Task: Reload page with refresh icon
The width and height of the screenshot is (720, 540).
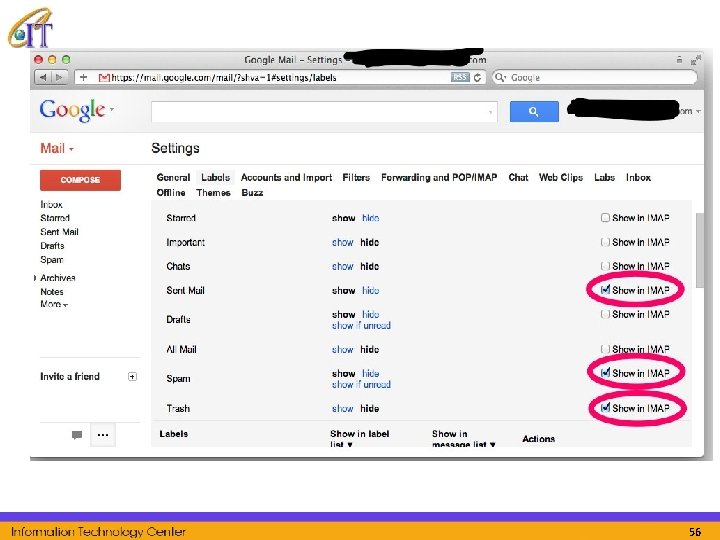Action: coord(477,77)
